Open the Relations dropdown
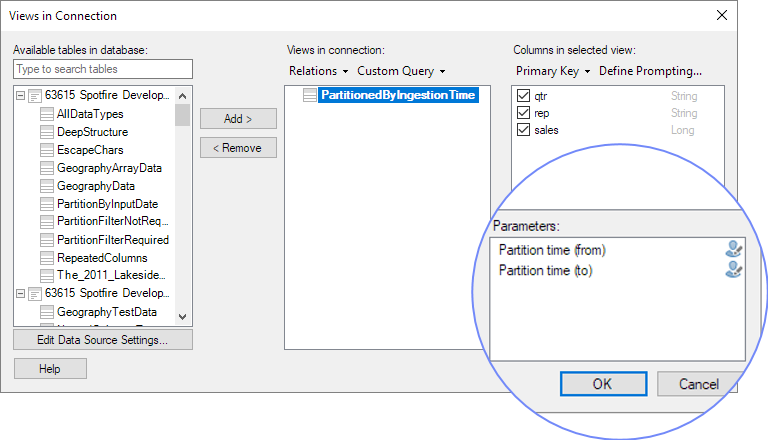Screen dimensions: 768x440 pos(318,71)
